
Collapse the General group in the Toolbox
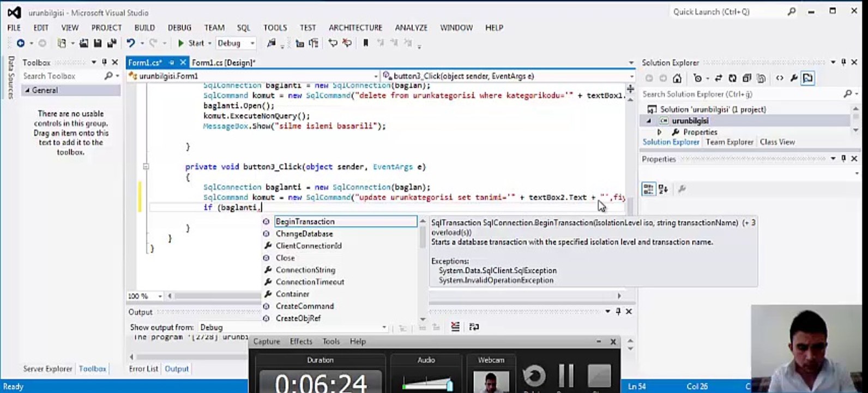pyautogui.click(x=27, y=90)
